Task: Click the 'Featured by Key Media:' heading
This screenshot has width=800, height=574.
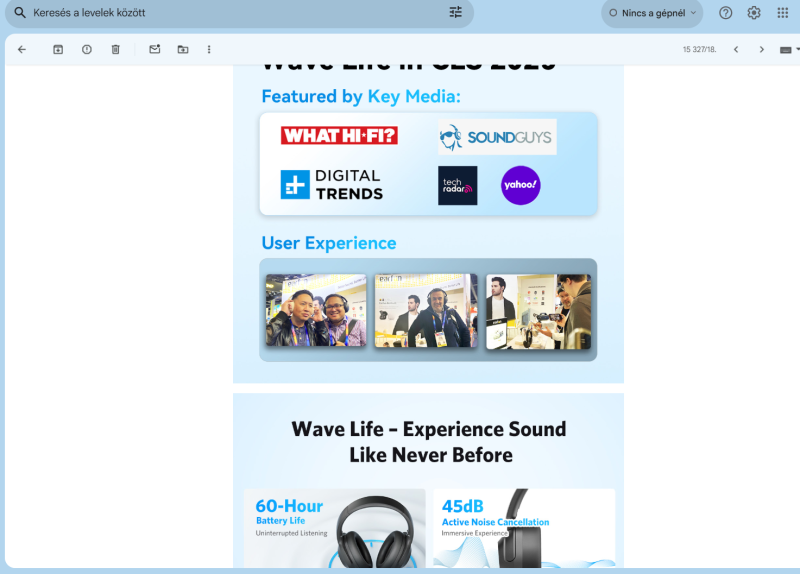Action: click(x=361, y=96)
